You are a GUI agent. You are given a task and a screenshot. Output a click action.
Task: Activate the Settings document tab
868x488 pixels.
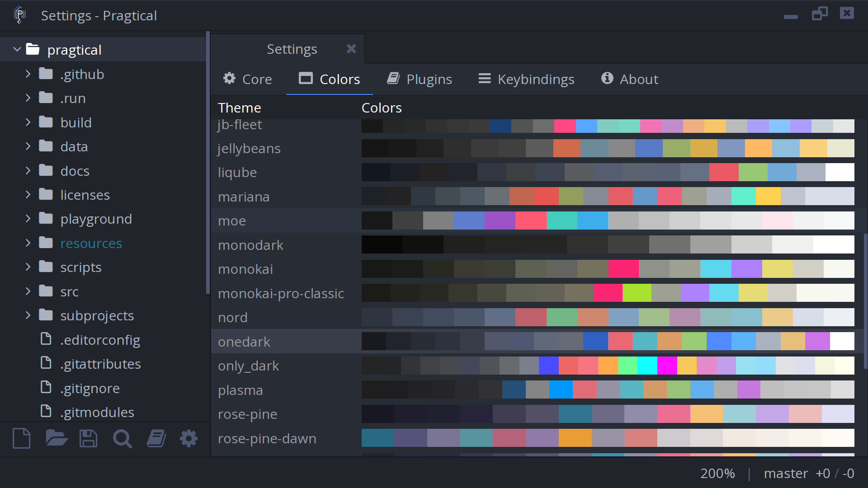pyautogui.click(x=288, y=49)
